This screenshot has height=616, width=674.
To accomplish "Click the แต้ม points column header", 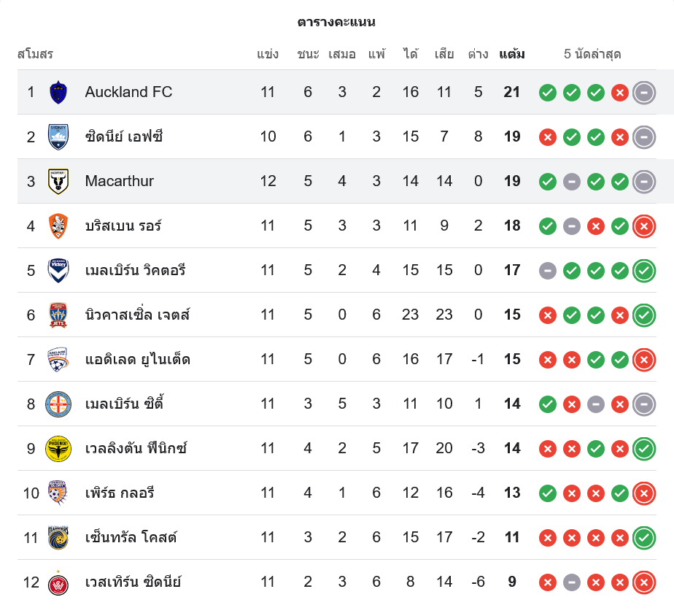I will tap(512, 54).
